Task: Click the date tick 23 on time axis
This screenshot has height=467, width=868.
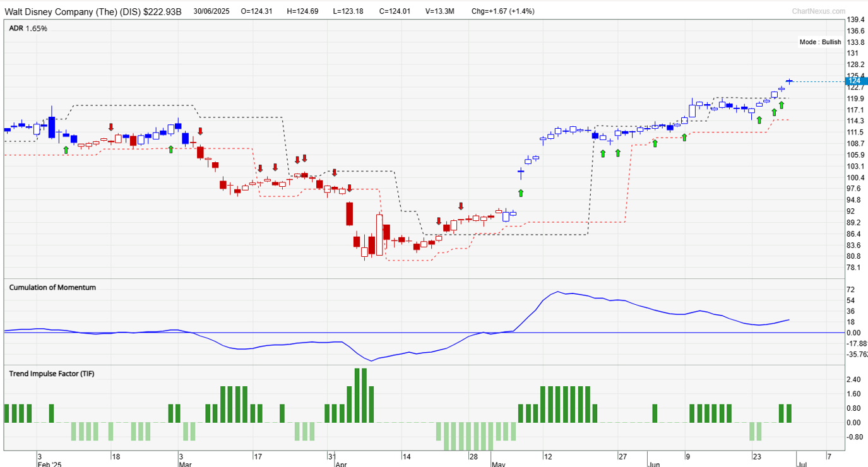Action: pyautogui.click(x=756, y=456)
